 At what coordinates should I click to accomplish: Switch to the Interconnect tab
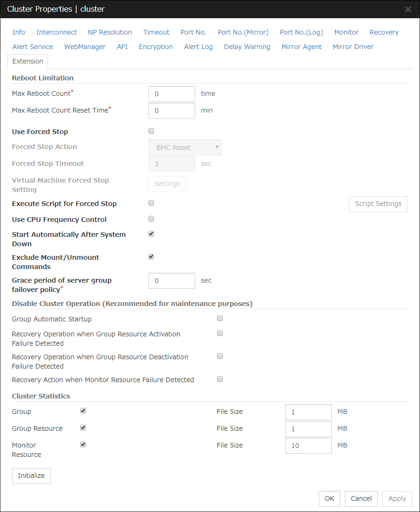[56, 32]
